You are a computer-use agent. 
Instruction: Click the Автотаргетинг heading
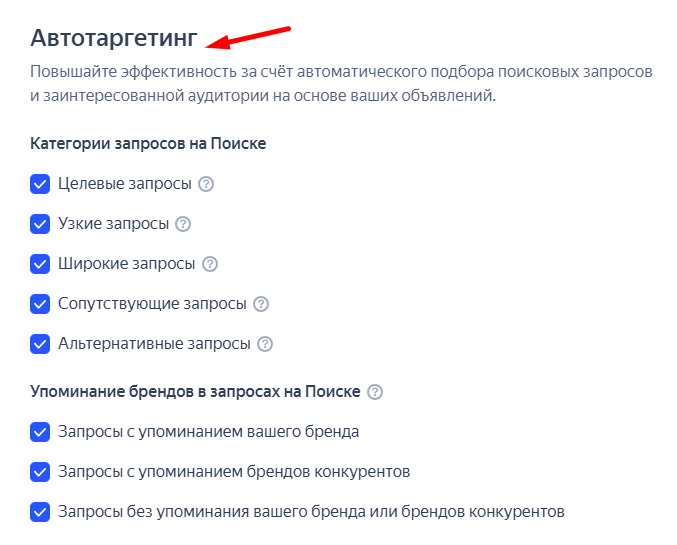(114, 38)
